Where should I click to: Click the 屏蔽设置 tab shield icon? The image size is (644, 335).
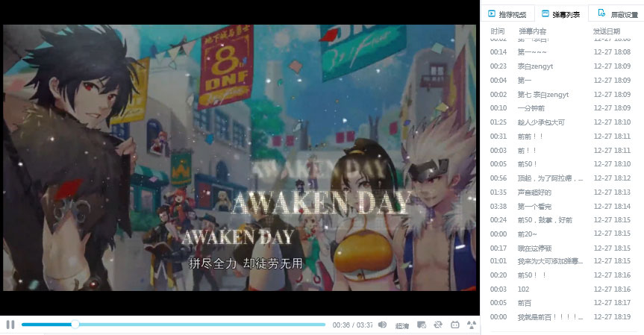(x=601, y=13)
